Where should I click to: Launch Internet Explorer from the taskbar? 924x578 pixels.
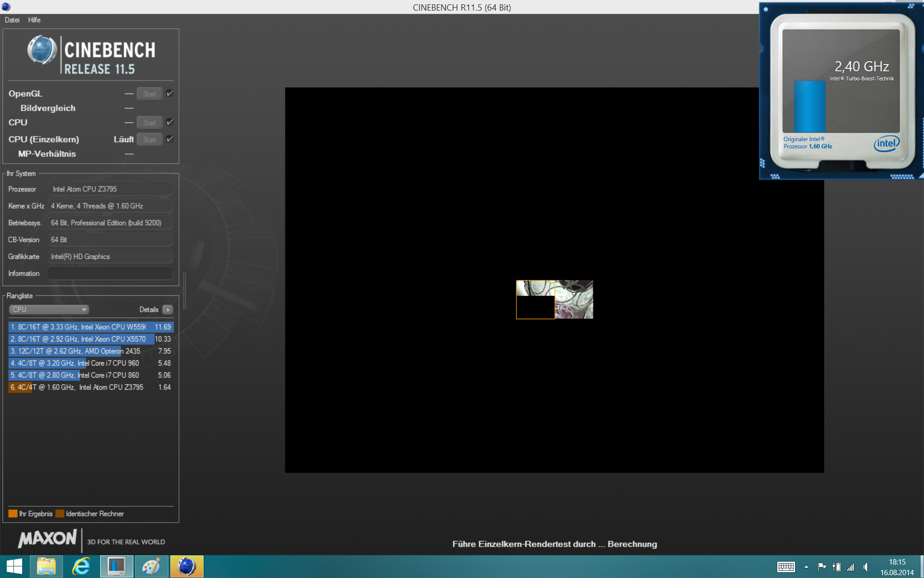(81, 566)
